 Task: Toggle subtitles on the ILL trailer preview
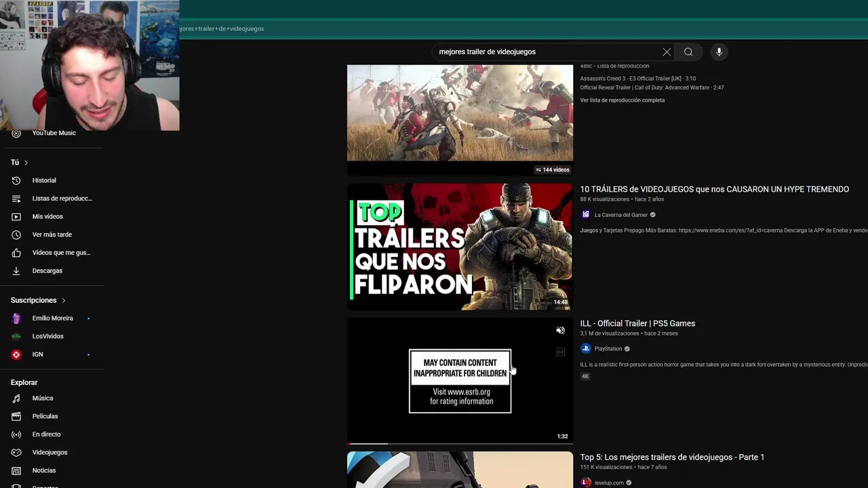560,352
